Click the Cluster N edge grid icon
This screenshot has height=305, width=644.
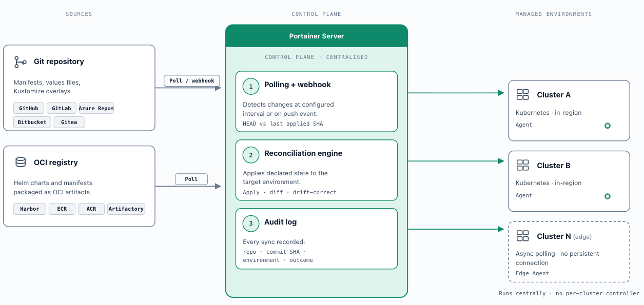[x=522, y=236]
